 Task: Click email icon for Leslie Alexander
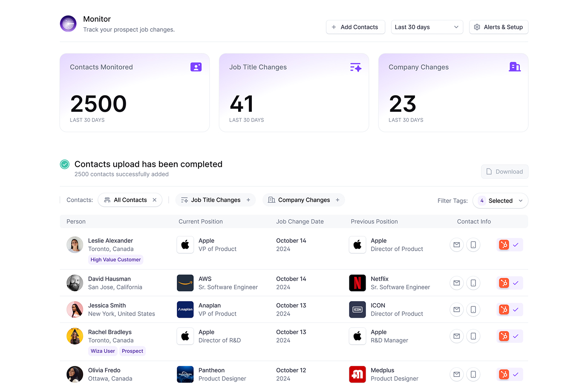457,245
